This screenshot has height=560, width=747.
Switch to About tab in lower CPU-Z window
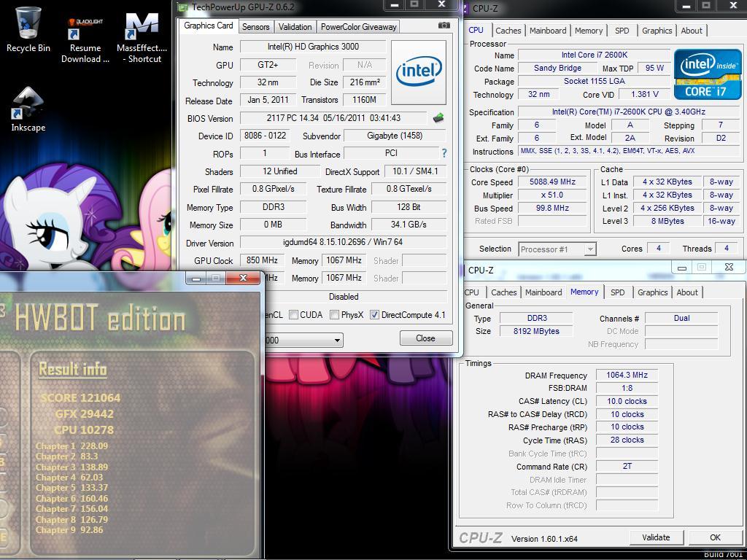click(687, 292)
